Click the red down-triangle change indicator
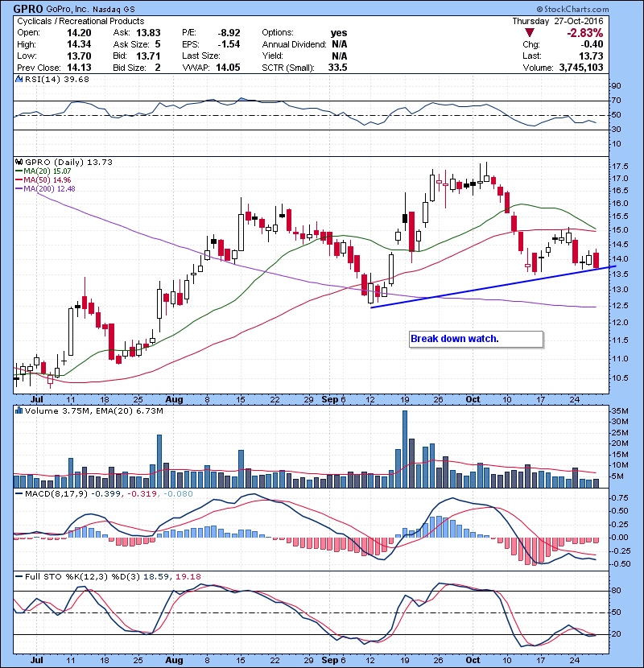This screenshot has height=668, width=644. click(530, 33)
